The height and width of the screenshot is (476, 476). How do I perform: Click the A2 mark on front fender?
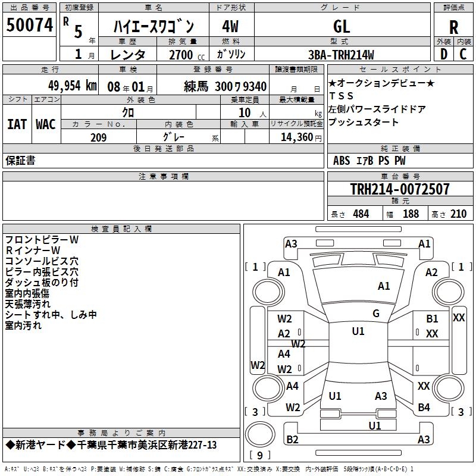(x=431, y=273)
